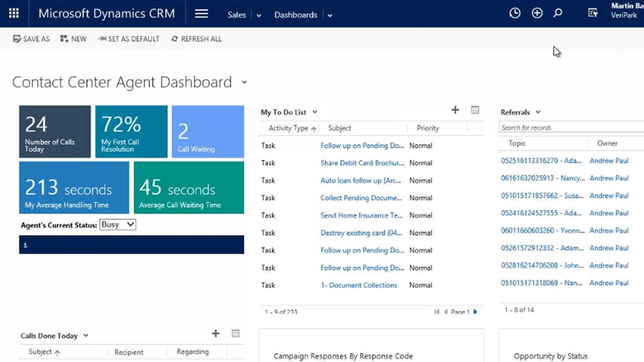Viewport: 644px width, 362px height.
Task: Click My First Call Resolution tile
Action: click(x=131, y=132)
